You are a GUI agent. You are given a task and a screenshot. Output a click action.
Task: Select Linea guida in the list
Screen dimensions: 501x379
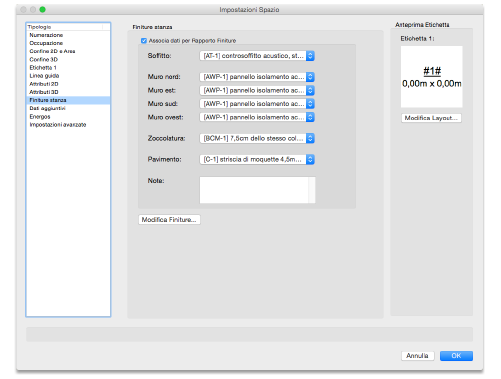click(x=68, y=76)
